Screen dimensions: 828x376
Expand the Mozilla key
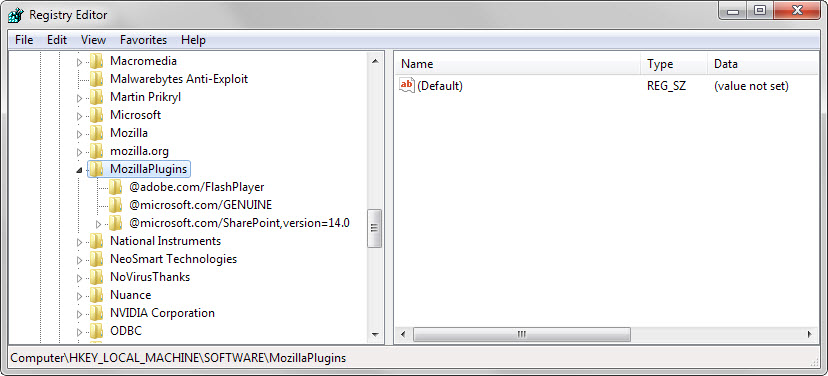click(80, 134)
